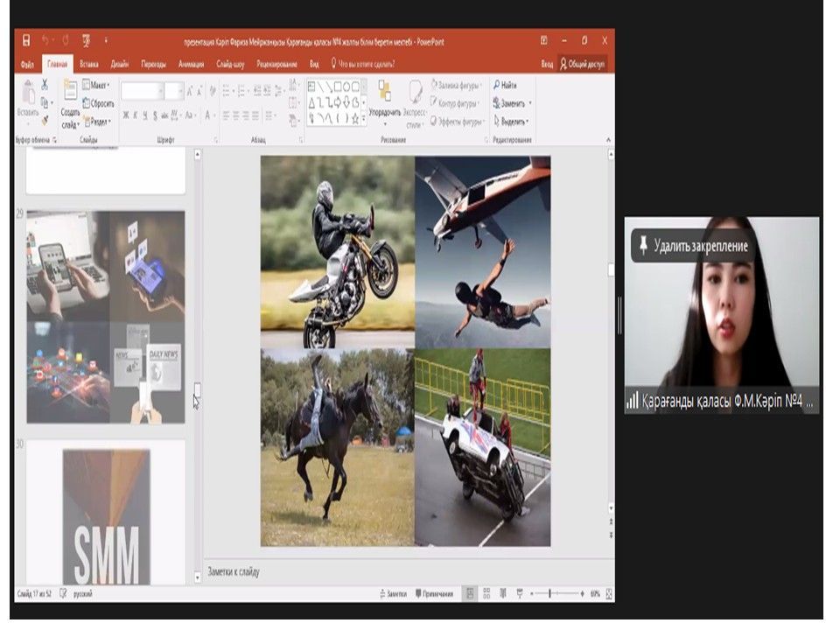Click the Save icon in title bar
This screenshot has height=630, width=840.
point(26,40)
